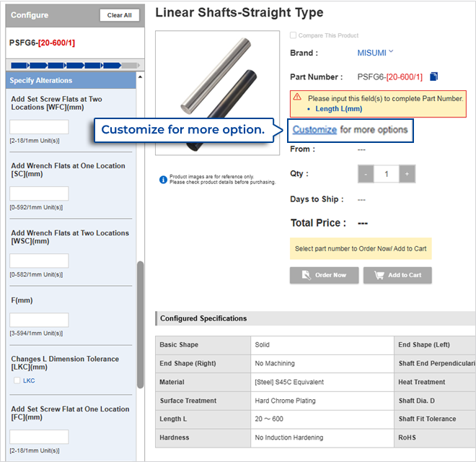Expand the MISUMI brand dropdown
This screenshot has height=462, width=476.
pos(391,51)
